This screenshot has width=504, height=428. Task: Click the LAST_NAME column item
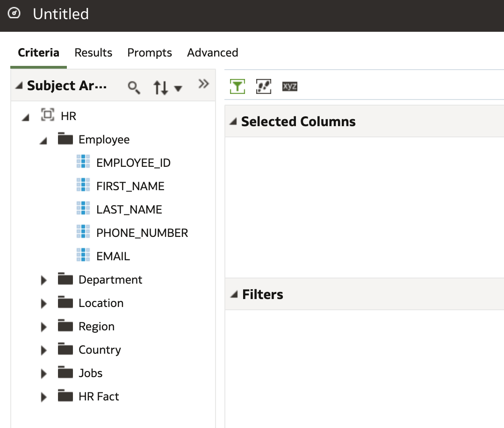click(129, 209)
